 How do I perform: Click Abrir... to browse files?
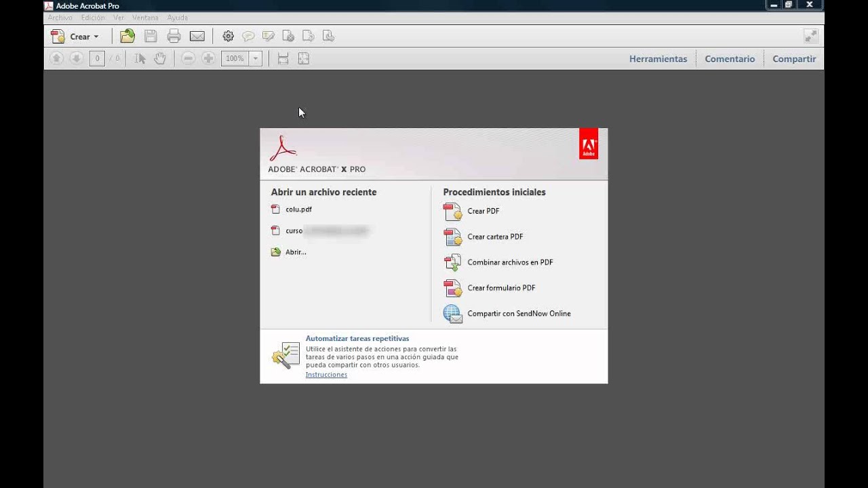coord(296,252)
